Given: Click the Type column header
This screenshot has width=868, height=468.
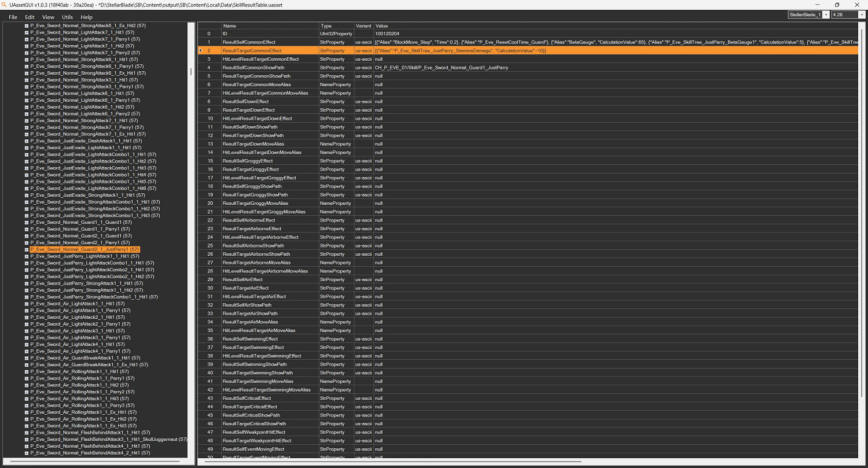Looking at the screenshot, I should (336, 26).
